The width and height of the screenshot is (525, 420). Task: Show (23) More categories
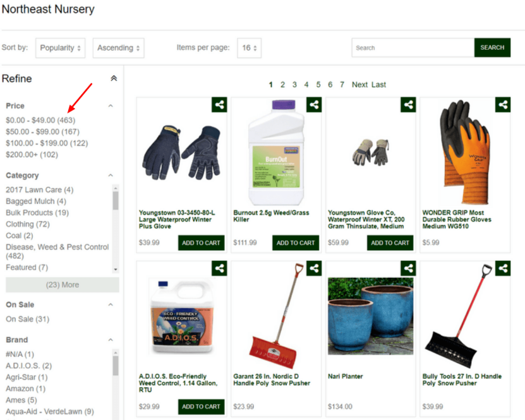coord(63,285)
